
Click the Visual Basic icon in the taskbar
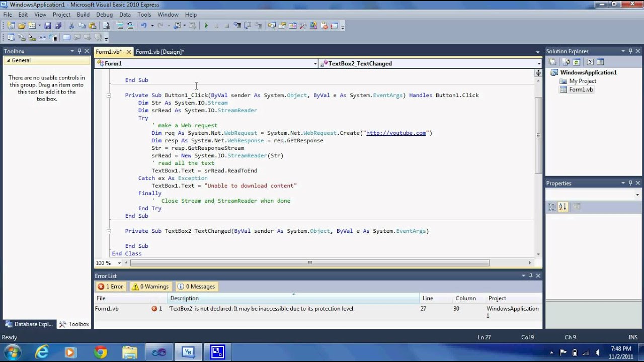click(188, 352)
